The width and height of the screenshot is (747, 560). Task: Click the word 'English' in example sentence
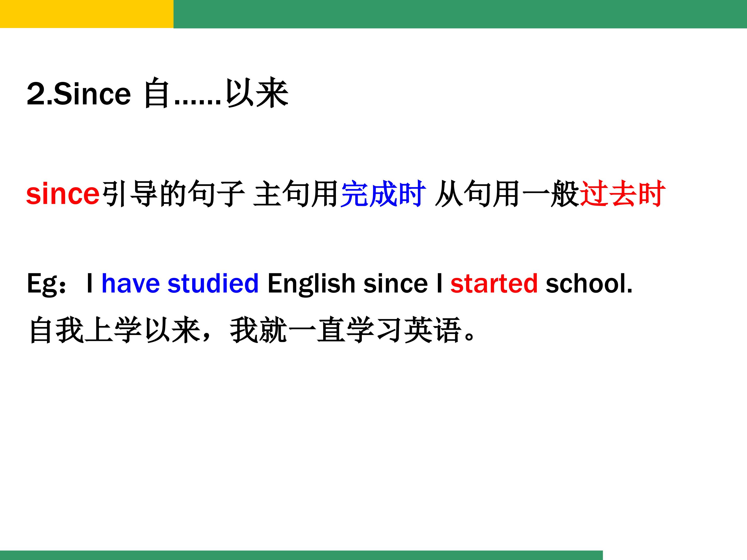[311, 284]
